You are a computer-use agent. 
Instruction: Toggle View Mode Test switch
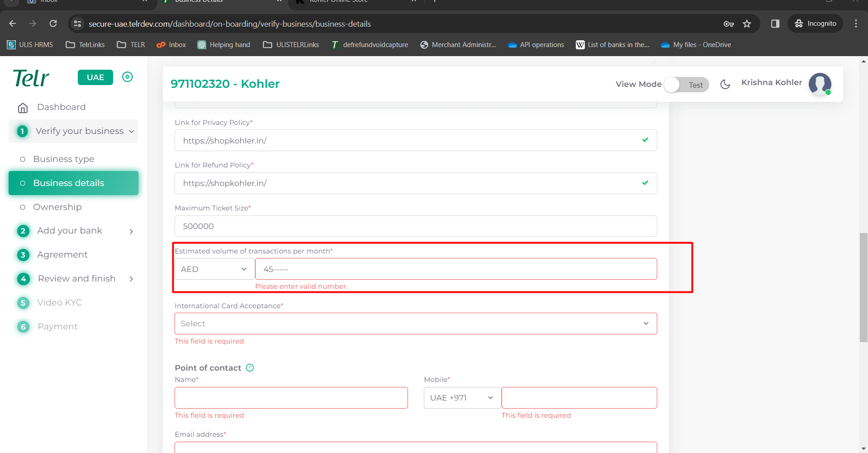point(686,85)
